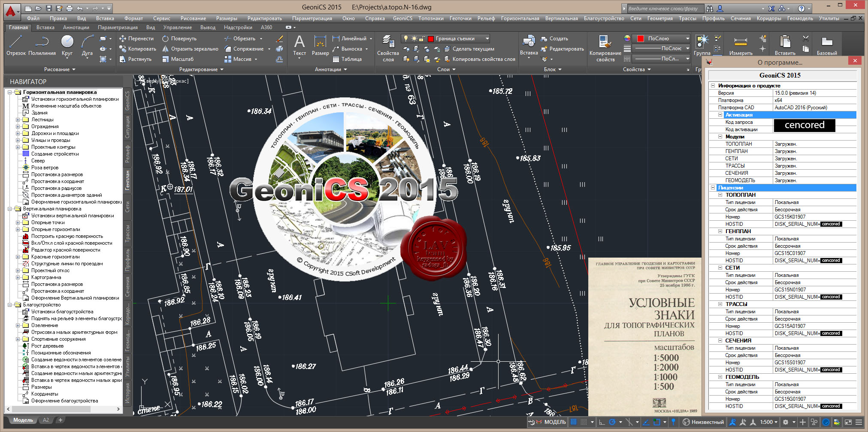The width and height of the screenshot is (868, 432).
Task: Expand the Редактирование panel arrow
Action: click(222, 69)
